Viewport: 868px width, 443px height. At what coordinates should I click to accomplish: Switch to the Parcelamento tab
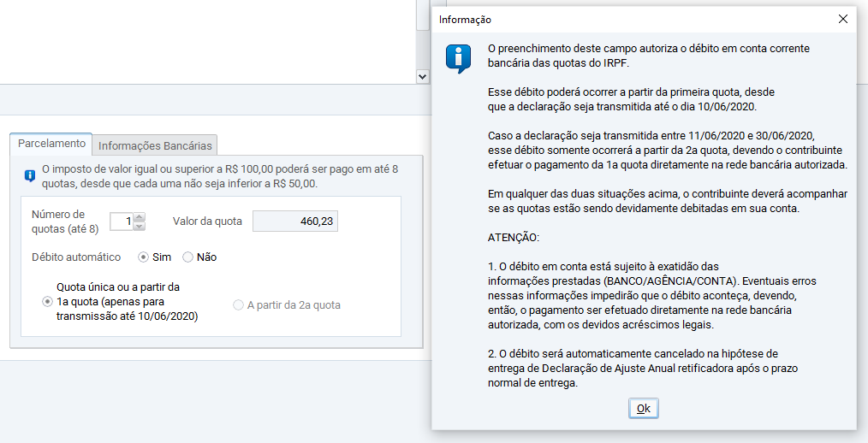[52, 144]
